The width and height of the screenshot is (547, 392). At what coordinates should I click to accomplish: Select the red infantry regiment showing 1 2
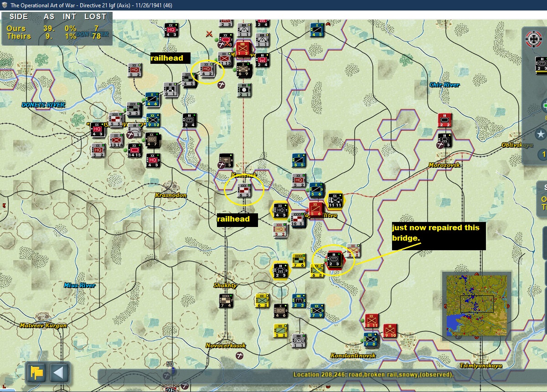point(243,48)
